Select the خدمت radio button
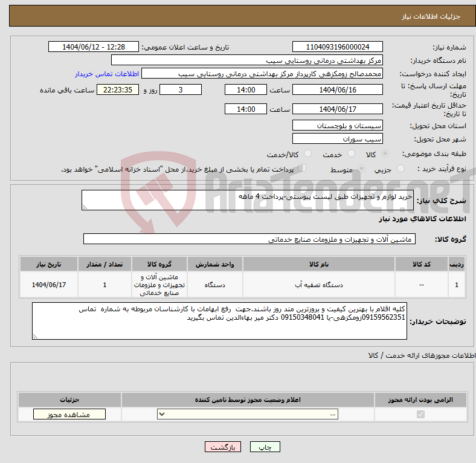Screen dimensions: 476x463 (351, 154)
